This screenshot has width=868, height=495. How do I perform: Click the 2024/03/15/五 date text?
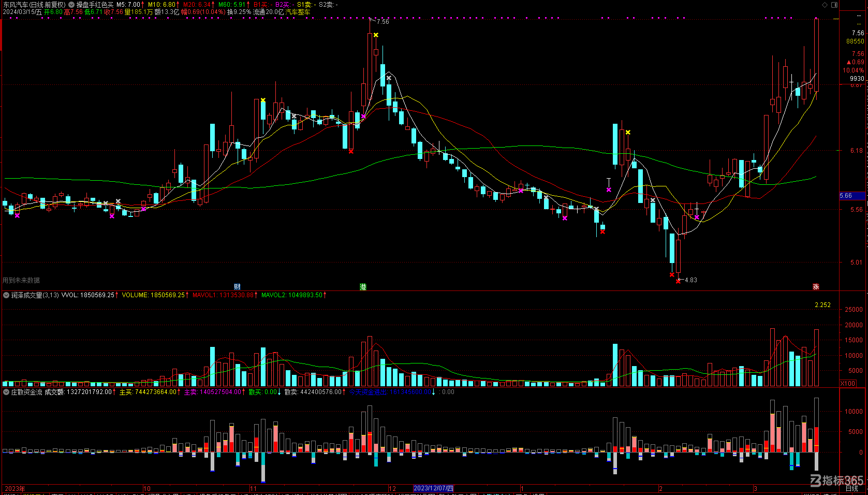(22, 12)
